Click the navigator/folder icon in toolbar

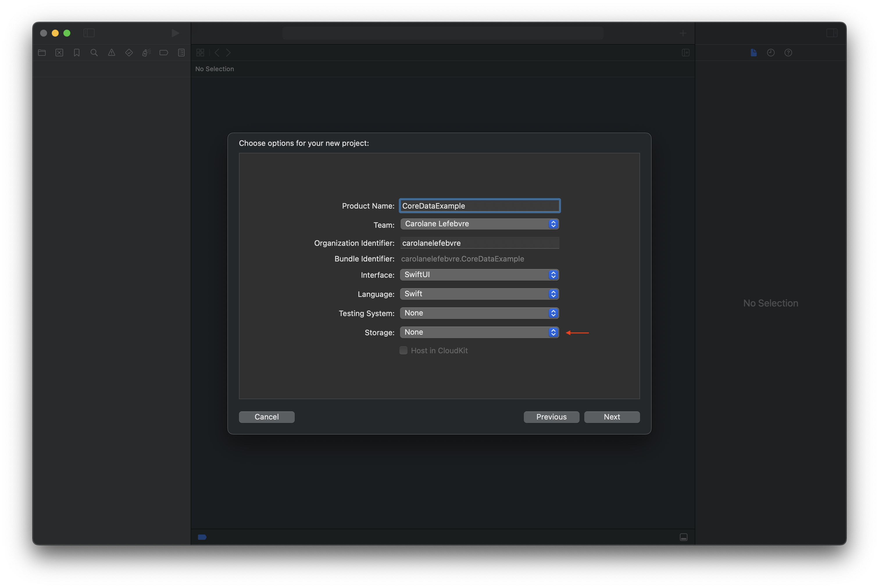point(41,52)
